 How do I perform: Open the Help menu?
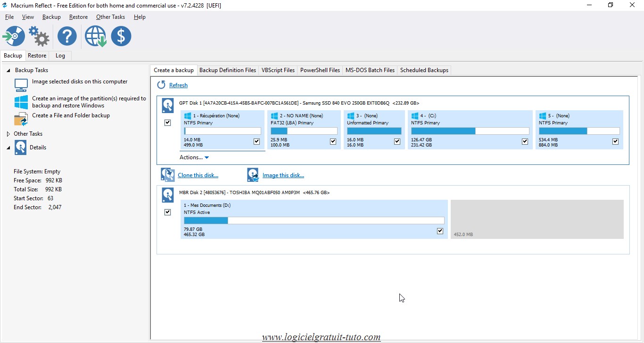140,17
